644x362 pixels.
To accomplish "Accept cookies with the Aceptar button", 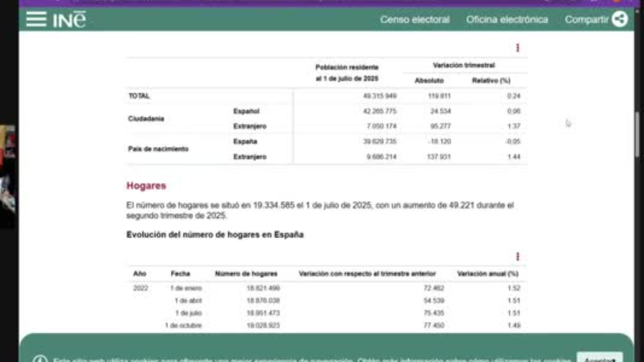I will pyautogui.click(x=600, y=359).
